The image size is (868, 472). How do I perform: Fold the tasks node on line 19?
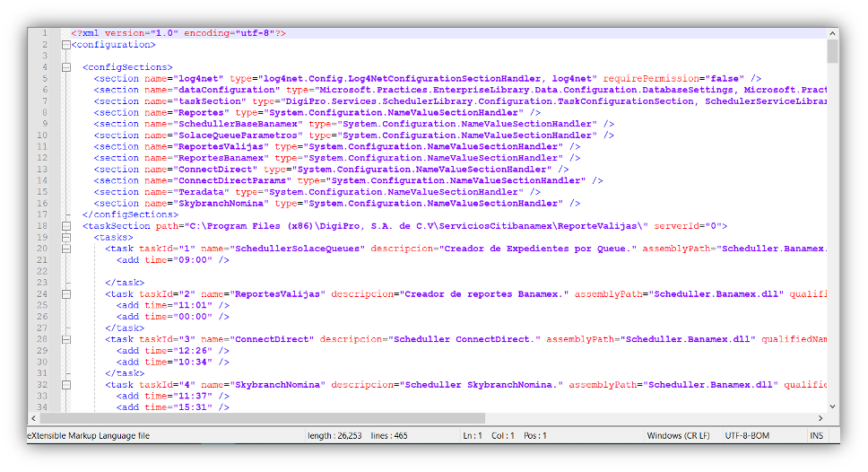(x=65, y=237)
